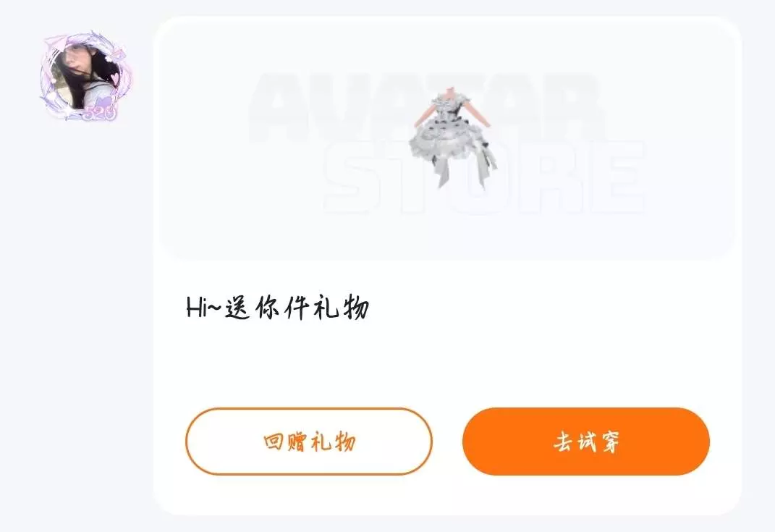The height and width of the screenshot is (532, 775).
Task: Click the mannequin shoulders of dress model
Action: click(x=451, y=106)
